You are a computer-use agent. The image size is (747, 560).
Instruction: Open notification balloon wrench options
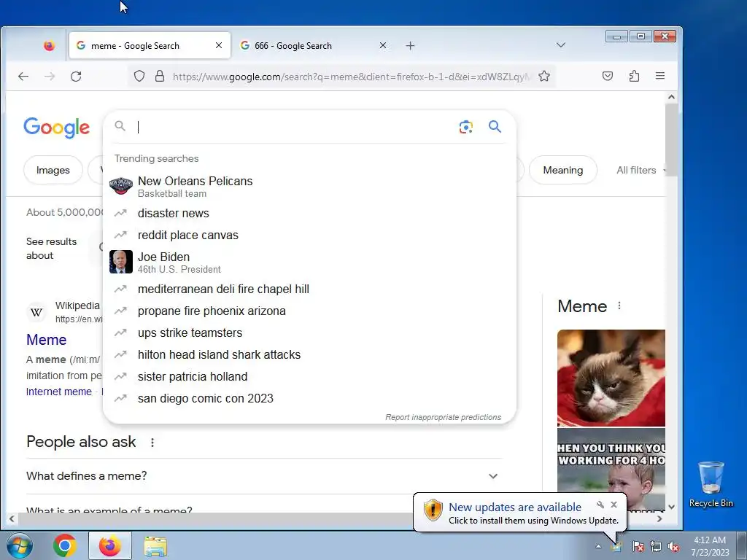(600, 505)
